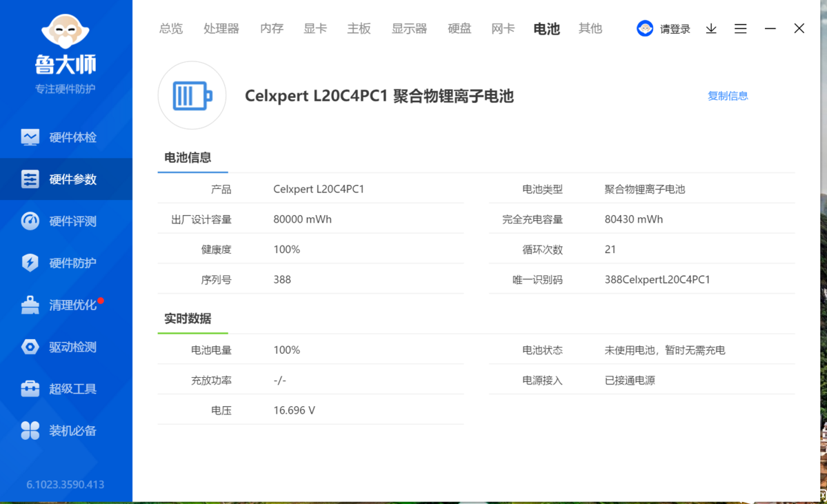Click the 出厂设计容量 label

coord(201,219)
